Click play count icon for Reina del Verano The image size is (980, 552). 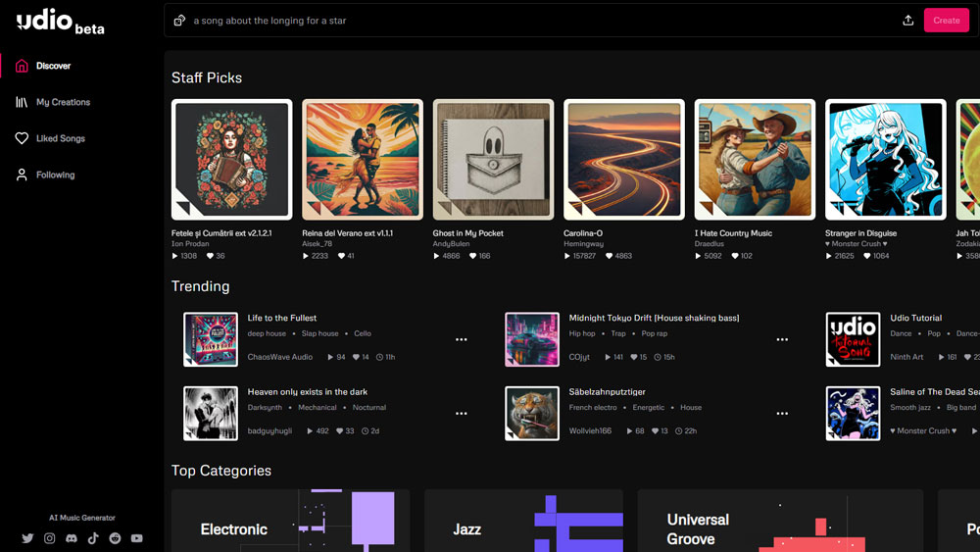305,256
